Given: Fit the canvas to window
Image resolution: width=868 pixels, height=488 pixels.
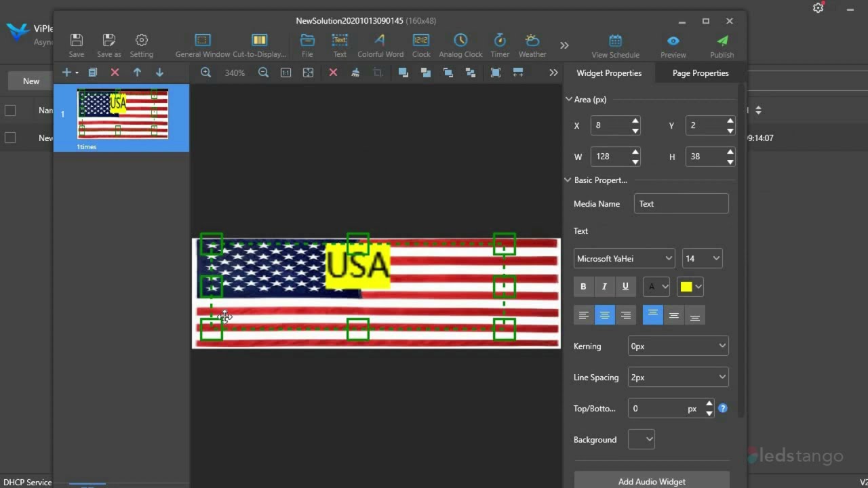Looking at the screenshot, I should click(308, 73).
